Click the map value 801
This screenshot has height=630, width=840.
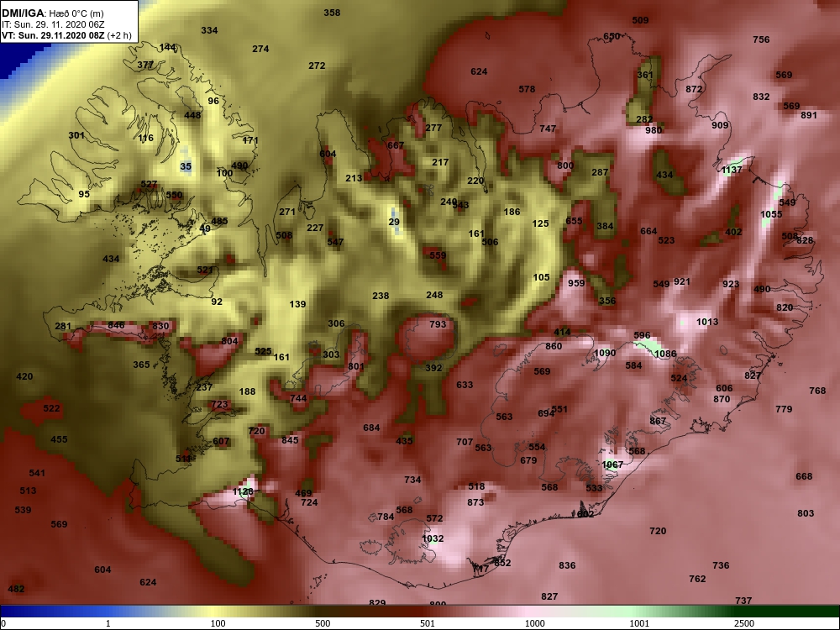coord(355,366)
